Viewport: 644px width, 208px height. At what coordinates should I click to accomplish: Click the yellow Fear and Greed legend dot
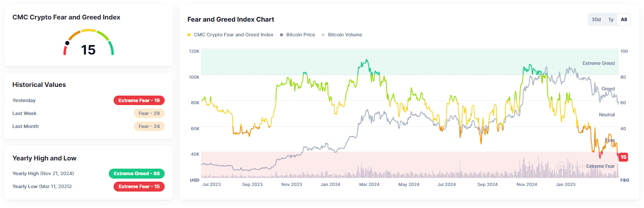pyautogui.click(x=189, y=35)
